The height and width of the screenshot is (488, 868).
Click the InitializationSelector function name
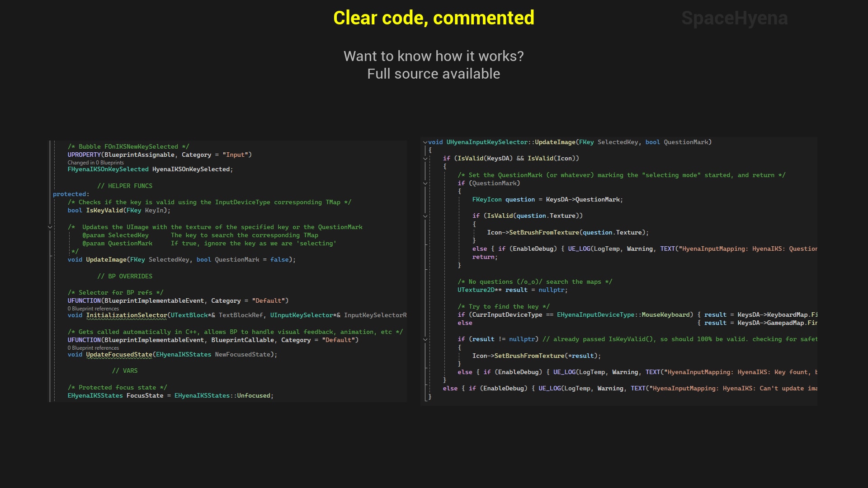point(127,315)
